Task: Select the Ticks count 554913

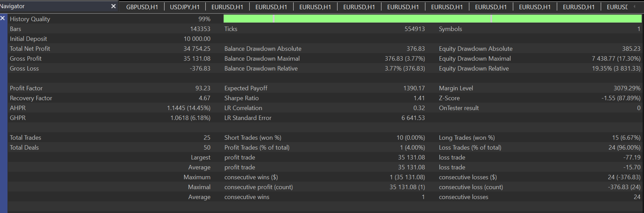Action: pyautogui.click(x=414, y=29)
